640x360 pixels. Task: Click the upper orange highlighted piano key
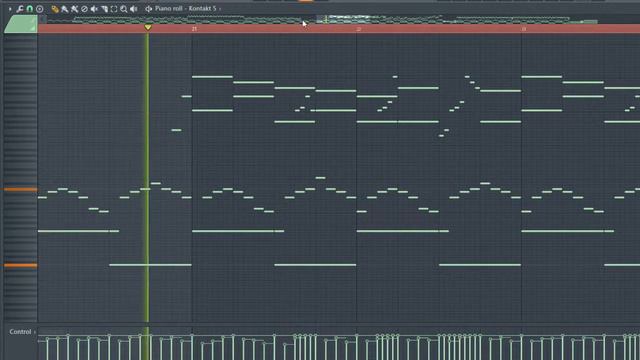click(x=20, y=189)
